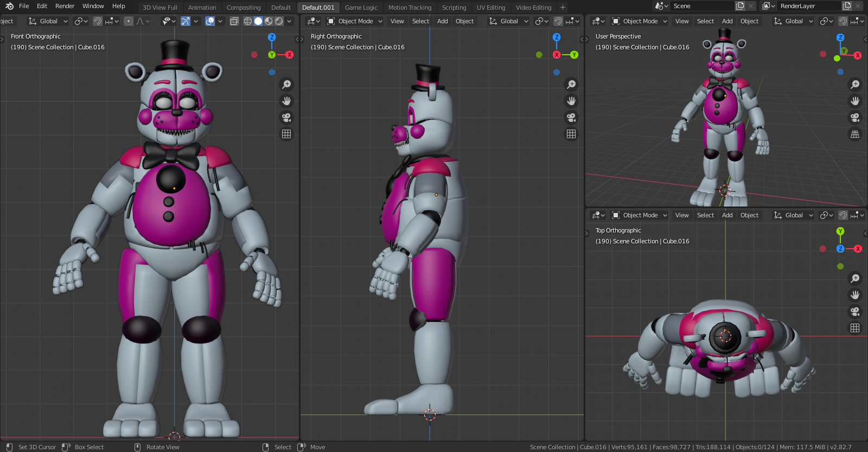The image size is (868, 452).
Task: Open Object menu in Top Orthographic header
Action: pos(749,215)
